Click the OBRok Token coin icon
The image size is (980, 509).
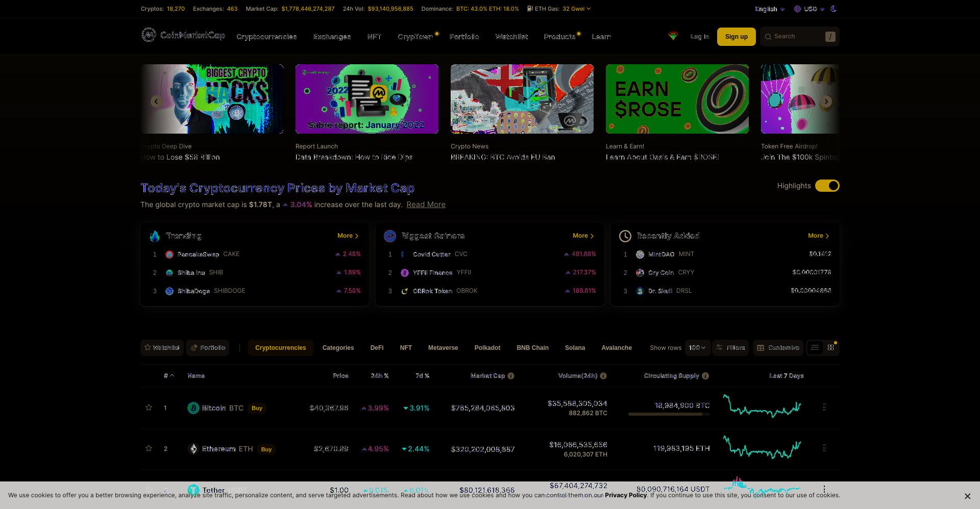pyautogui.click(x=405, y=291)
